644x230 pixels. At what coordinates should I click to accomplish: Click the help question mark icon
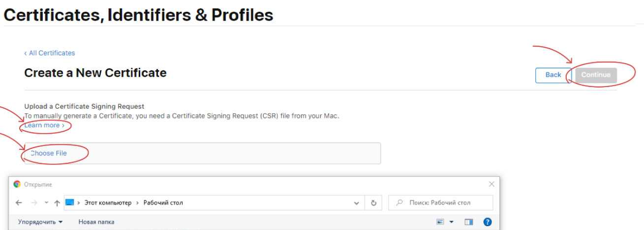[487, 222]
